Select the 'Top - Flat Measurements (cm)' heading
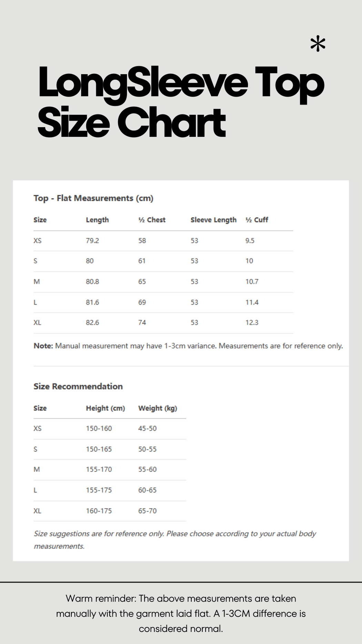The width and height of the screenshot is (362, 644). [93, 198]
